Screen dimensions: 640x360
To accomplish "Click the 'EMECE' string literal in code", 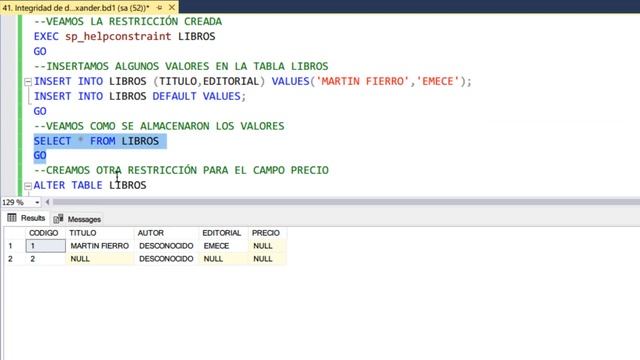I will click(438, 81).
